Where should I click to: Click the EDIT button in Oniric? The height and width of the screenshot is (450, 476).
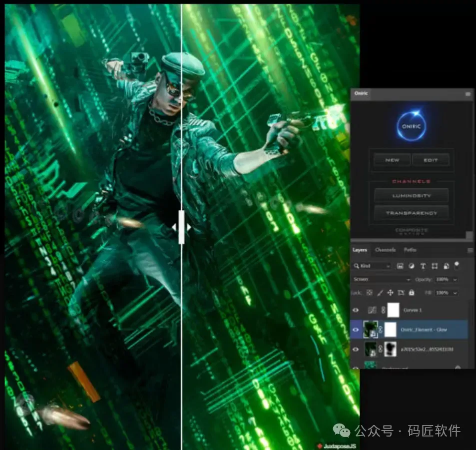click(431, 160)
